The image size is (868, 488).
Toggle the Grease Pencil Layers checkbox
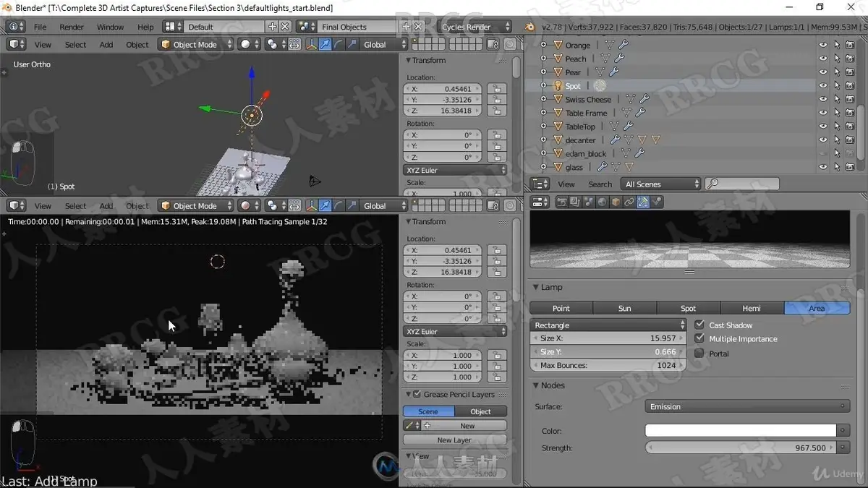(x=417, y=394)
